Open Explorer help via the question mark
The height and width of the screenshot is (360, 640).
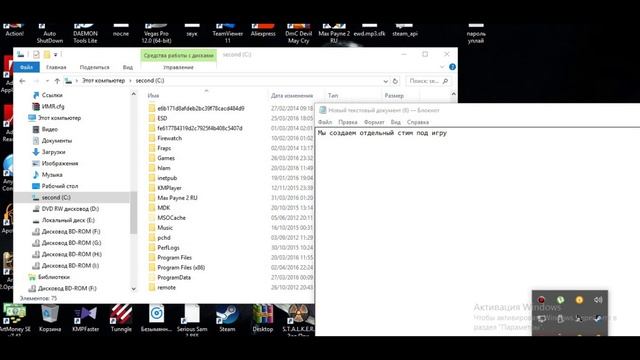(x=452, y=67)
